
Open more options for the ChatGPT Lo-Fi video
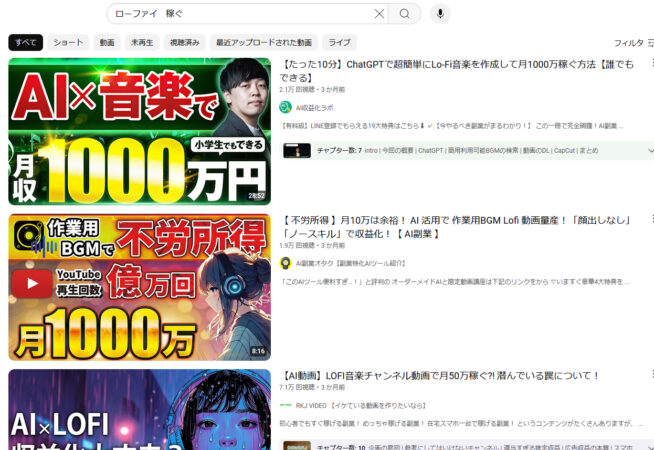click(x=652, y=63)
